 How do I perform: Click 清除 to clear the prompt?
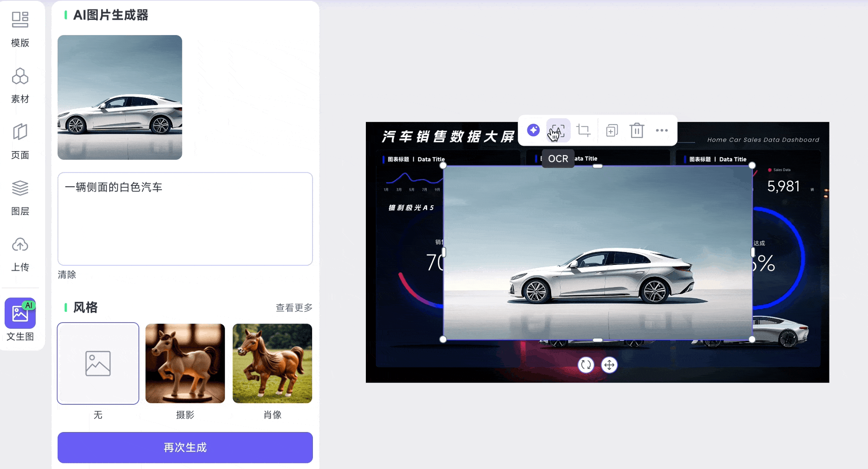(x=67, y=274)
